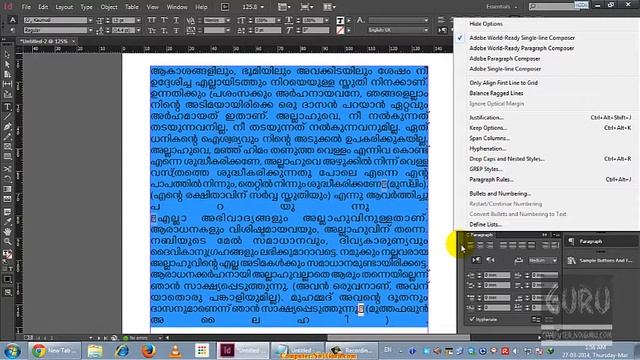Open zoom level 125.8 dropdown
This screenshot has width=640, height=360.
click(262, 7)
